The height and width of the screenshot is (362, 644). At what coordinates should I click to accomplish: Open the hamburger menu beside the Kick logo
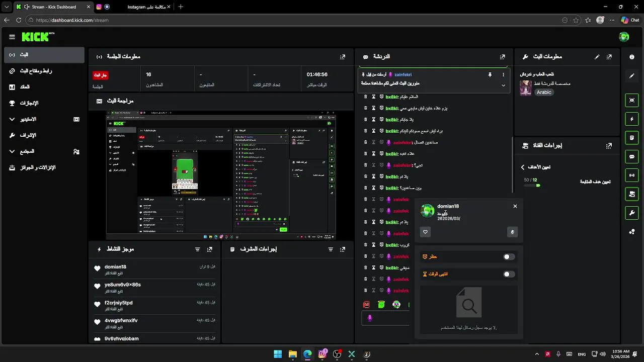(12, 37)
